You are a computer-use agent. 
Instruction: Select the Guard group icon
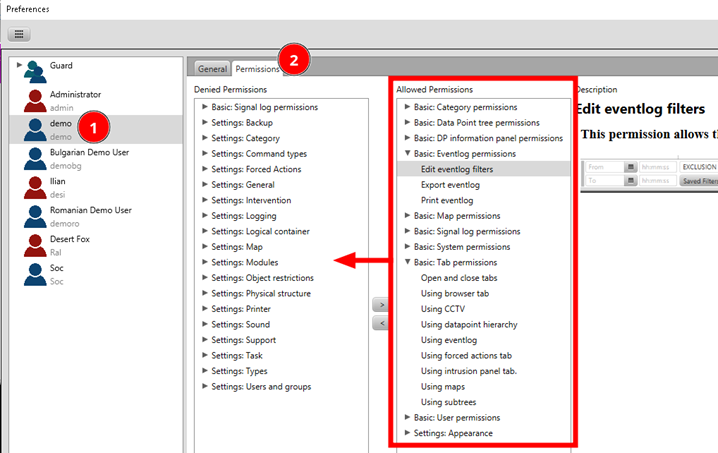point(35,71)
